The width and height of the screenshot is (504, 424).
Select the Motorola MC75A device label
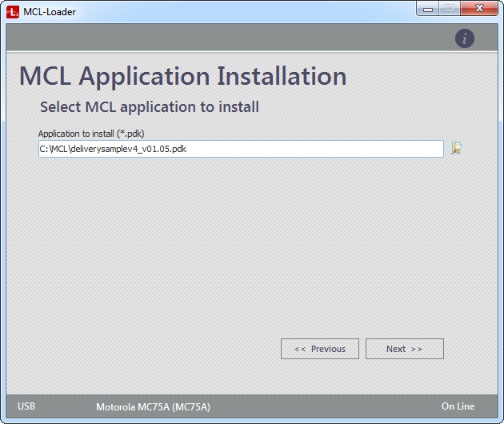click(x=153, y=407)
